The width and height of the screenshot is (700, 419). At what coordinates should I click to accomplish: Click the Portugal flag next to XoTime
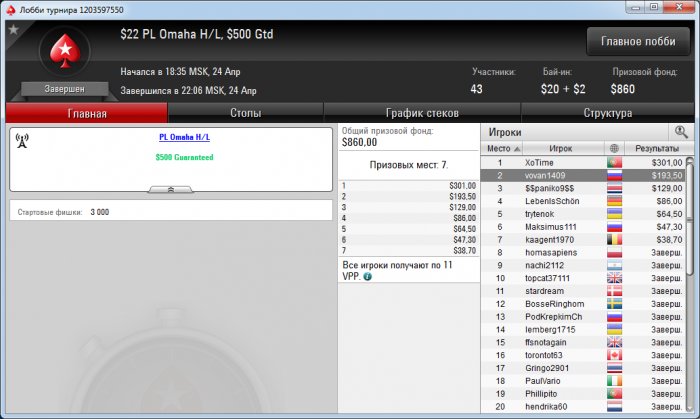pyautogui.click(x=614, y=163)
